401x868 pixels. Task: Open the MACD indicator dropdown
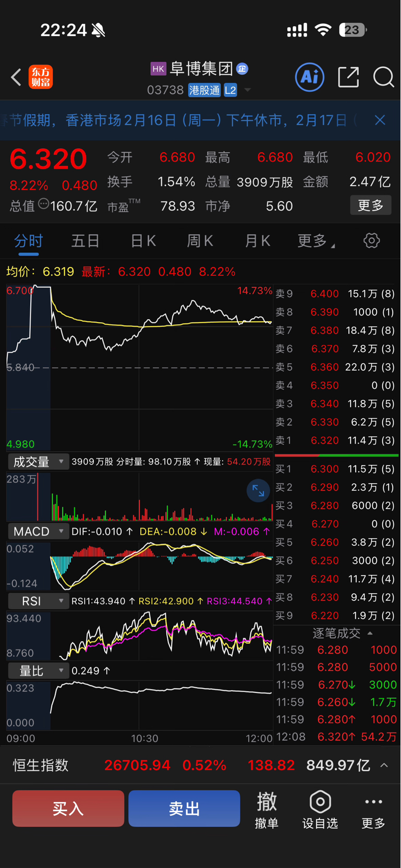click(38, 531)
